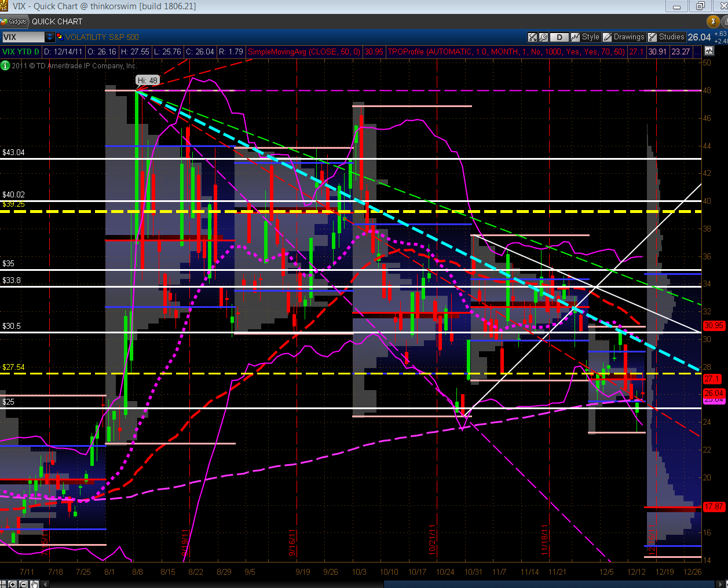Toggle the mini chart icon at top right

tap(709, 51)
